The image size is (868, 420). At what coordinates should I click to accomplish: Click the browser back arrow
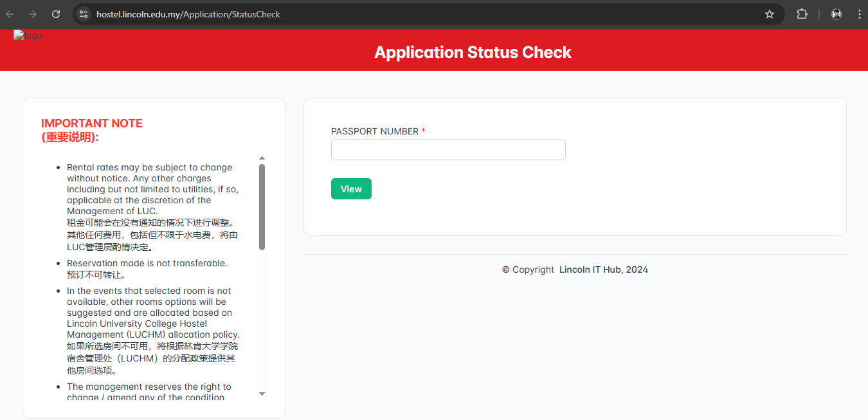click(x=10, y=14)
